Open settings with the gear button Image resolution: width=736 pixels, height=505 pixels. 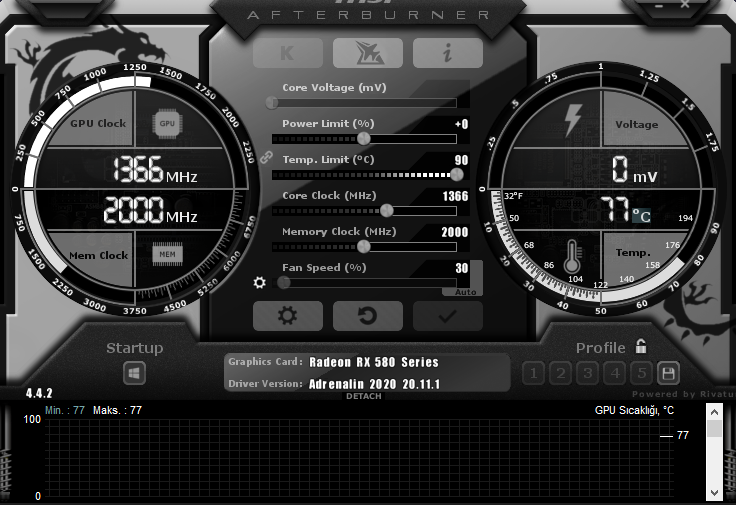pyautogui.click(x=288, y=316)
